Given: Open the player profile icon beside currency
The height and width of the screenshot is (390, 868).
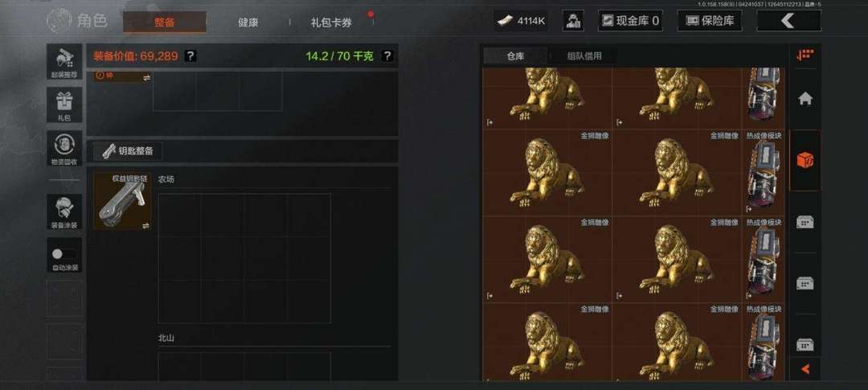Looking at the screenshot, I should pyautogui.click(x=572, y=21).
